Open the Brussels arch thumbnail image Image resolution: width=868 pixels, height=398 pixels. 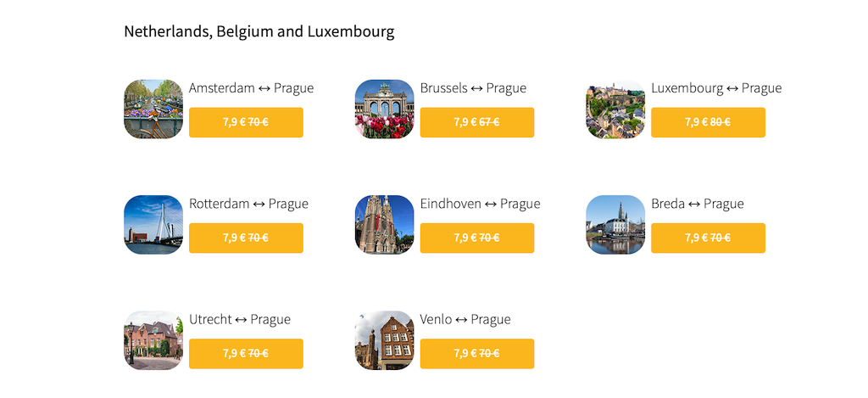(x=384, y=109)
